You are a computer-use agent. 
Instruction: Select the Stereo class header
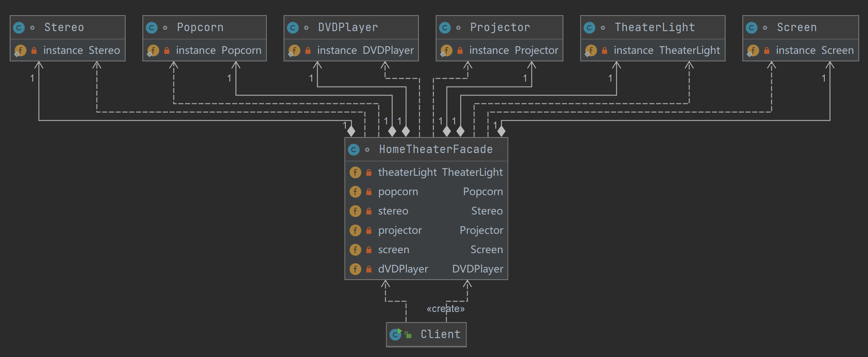[x=64, y=27]
